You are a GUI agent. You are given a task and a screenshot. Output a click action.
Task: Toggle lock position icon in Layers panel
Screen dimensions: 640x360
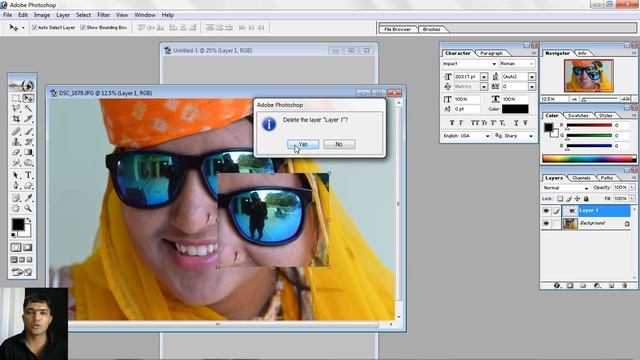[577, 199]
